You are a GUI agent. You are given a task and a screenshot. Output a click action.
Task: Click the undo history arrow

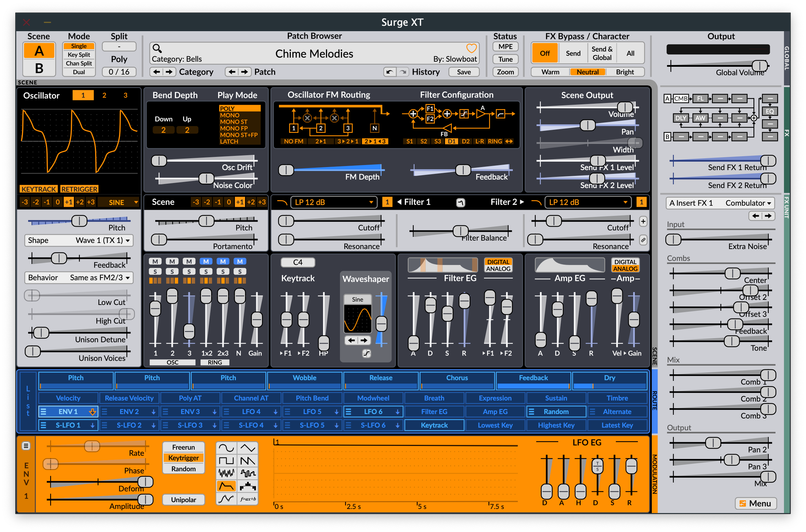(389, 72)
